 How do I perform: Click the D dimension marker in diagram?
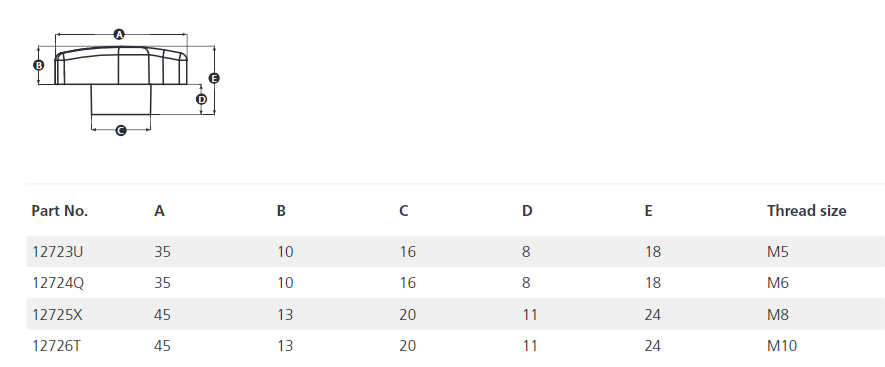coord(201,99)
